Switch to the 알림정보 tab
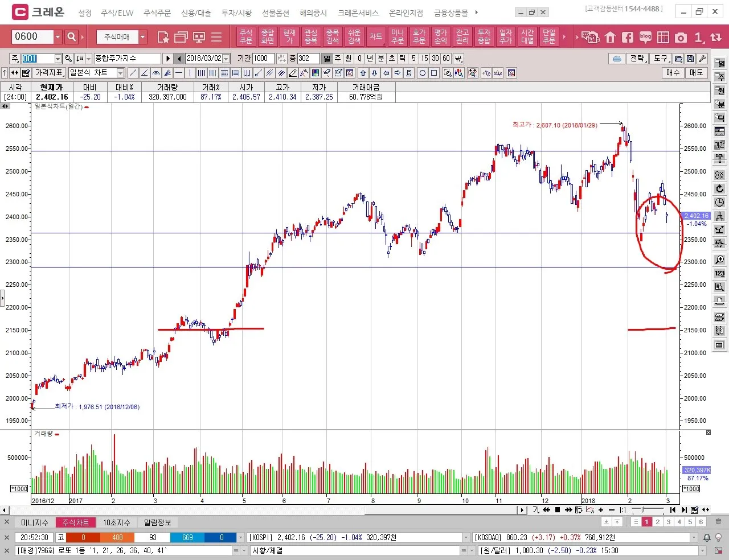Screen dimensions: 729x560 pos(158,522)
